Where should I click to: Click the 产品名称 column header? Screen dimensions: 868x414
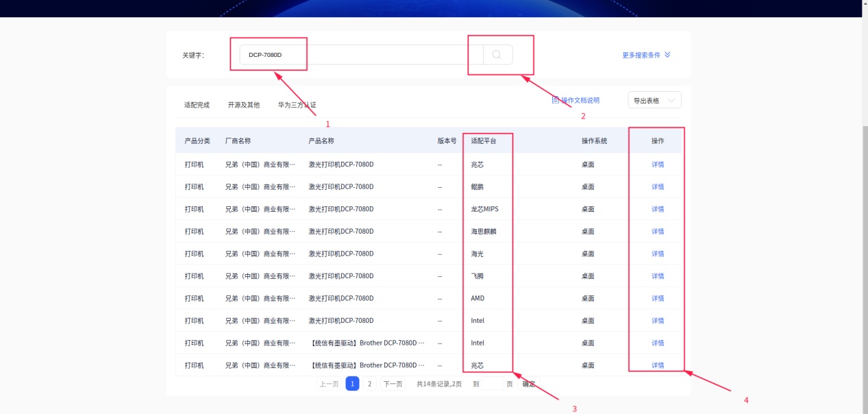point(321,141)
